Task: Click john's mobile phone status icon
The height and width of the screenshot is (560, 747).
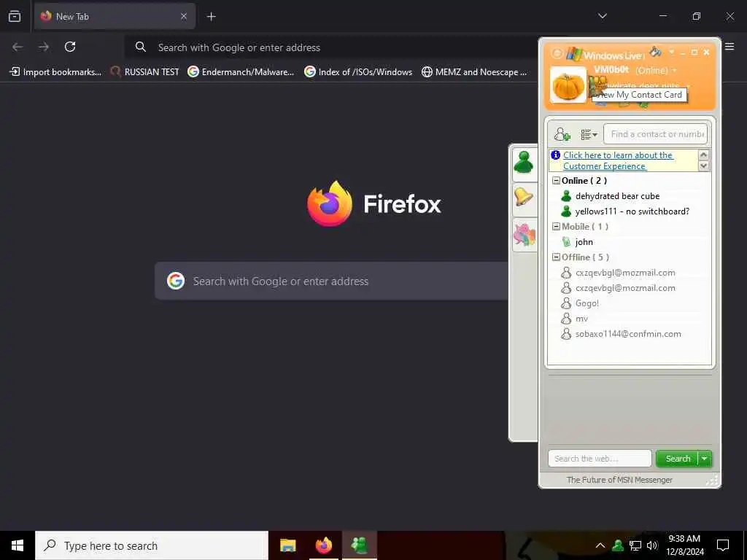Action: pyautogui.click(x=566, y=242)
